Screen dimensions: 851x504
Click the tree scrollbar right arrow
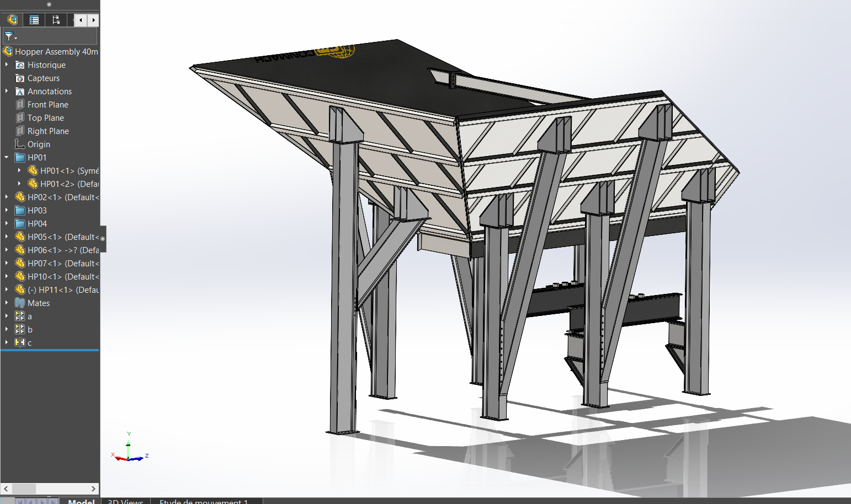93,489
